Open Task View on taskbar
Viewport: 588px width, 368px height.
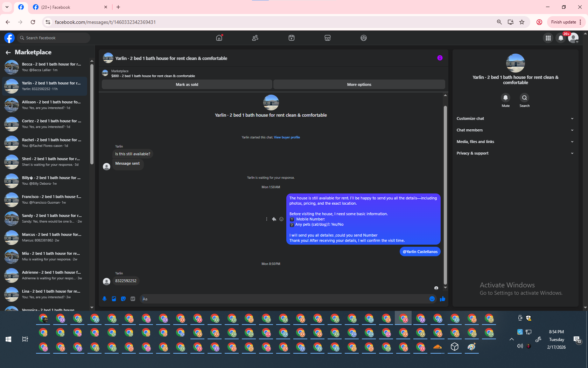coord(25,339)
